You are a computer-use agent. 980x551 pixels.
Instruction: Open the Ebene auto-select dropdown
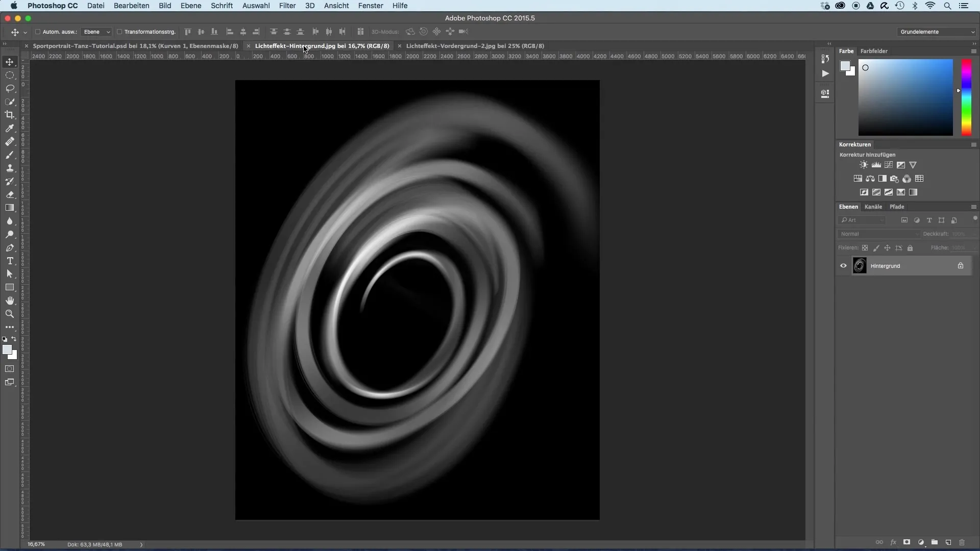pos(96,32)
